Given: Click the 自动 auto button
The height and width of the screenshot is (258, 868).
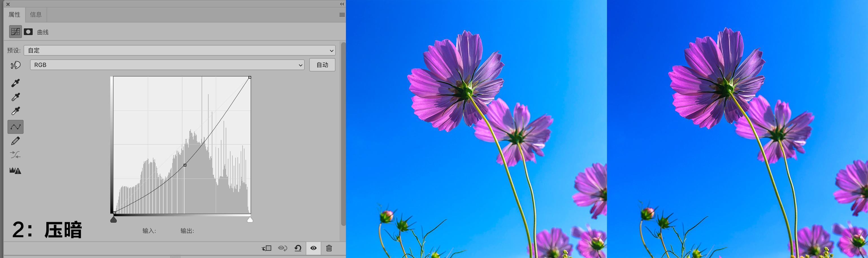Looking at the screenshot, I should 322,65.
